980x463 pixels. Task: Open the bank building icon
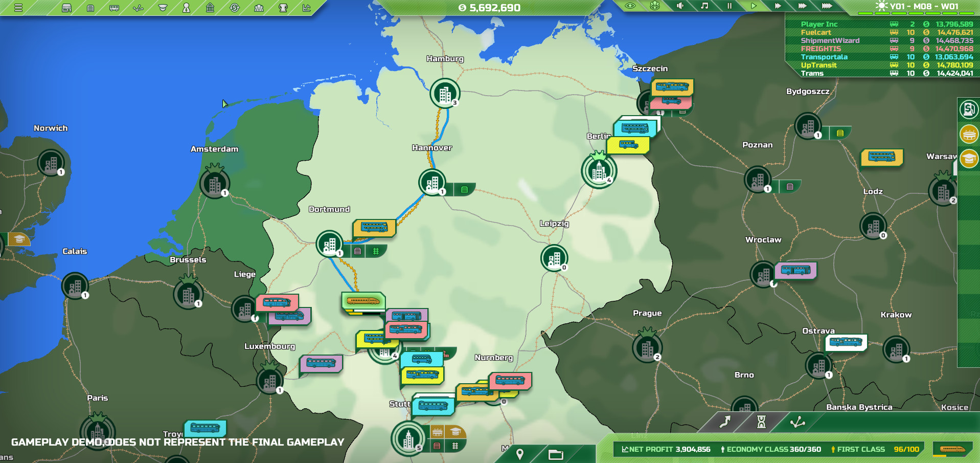pyautogui.click(x=210, y=8)
